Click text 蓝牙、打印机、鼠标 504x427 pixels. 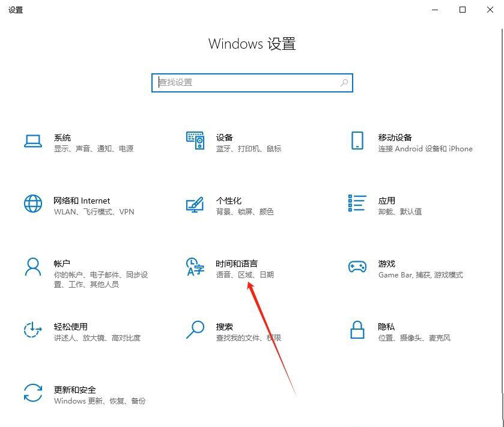[x=249, y=148]
